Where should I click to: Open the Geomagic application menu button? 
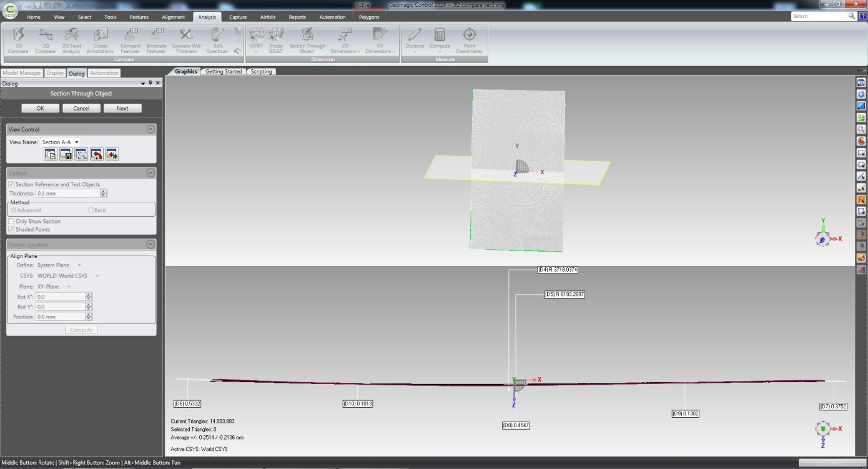pyautogui.click(x=11, y=10)
